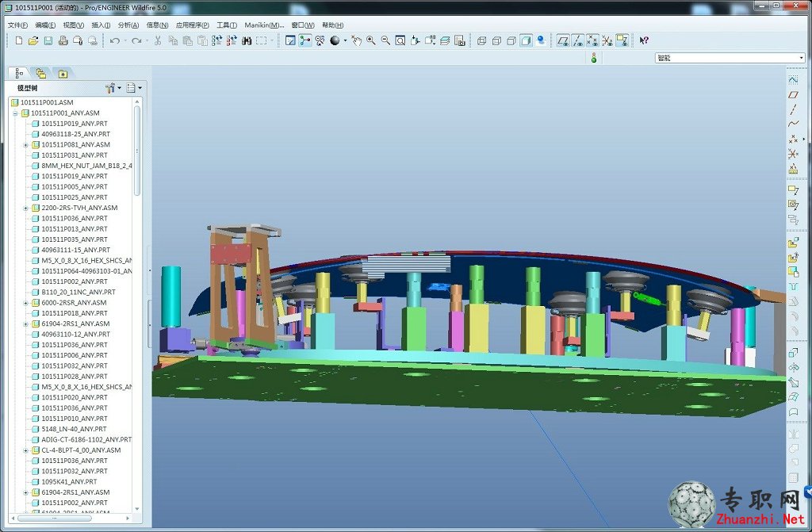Switch display to Wireframe style
The width and height of the screenshot is (812, 532).
coord(481,40)
